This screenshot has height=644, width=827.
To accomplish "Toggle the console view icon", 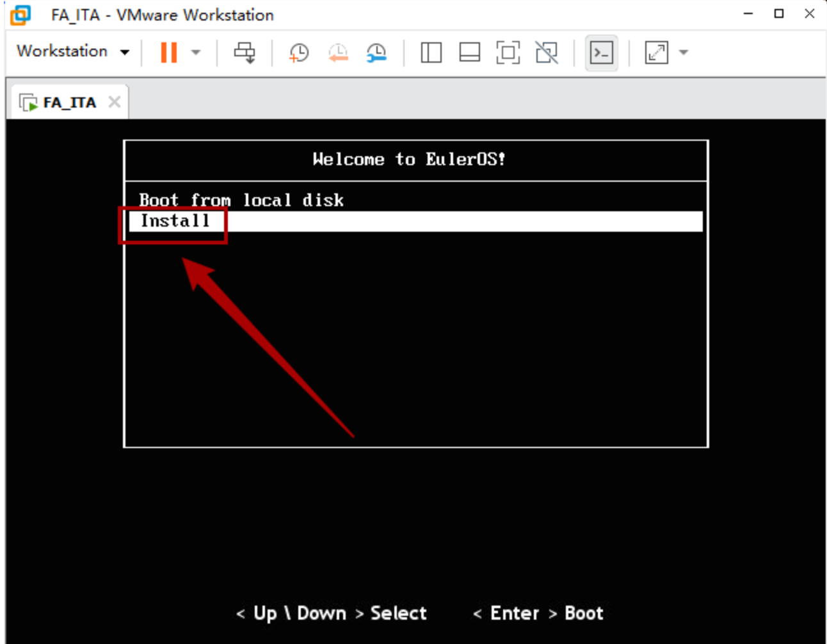I will click(x=602, y=52).
